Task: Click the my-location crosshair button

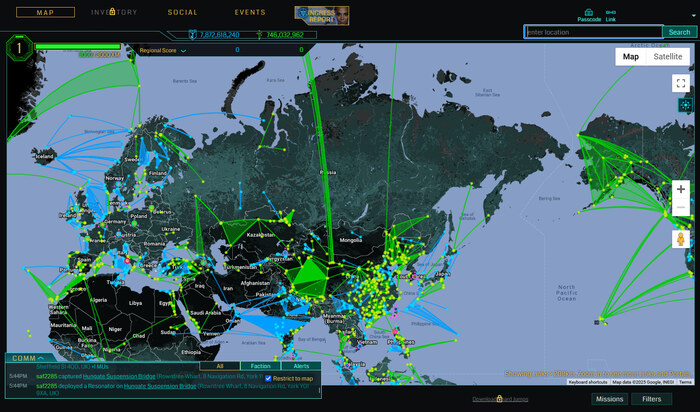Action: pos(685,105)
